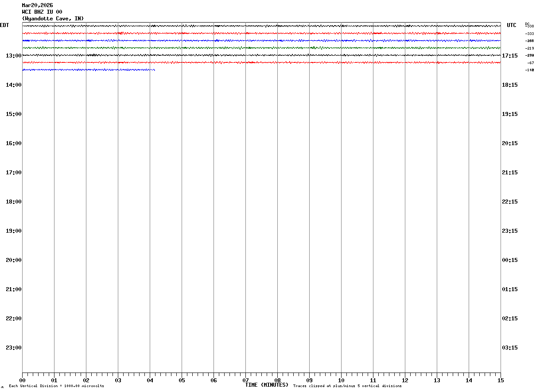Click the 23:00 EDT time label
Screen dimensions: 536x392
(x=14, y=348)
